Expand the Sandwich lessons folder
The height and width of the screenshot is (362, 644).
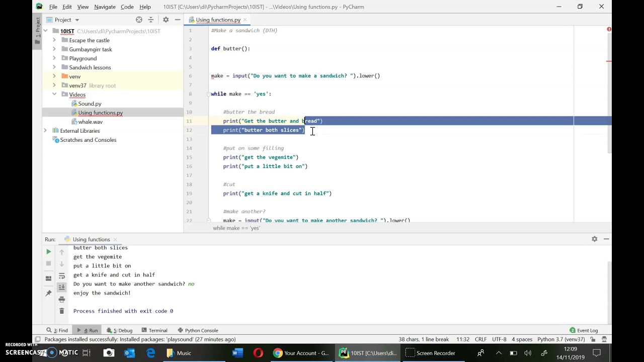pyautogui.click(x=54, y=67)
